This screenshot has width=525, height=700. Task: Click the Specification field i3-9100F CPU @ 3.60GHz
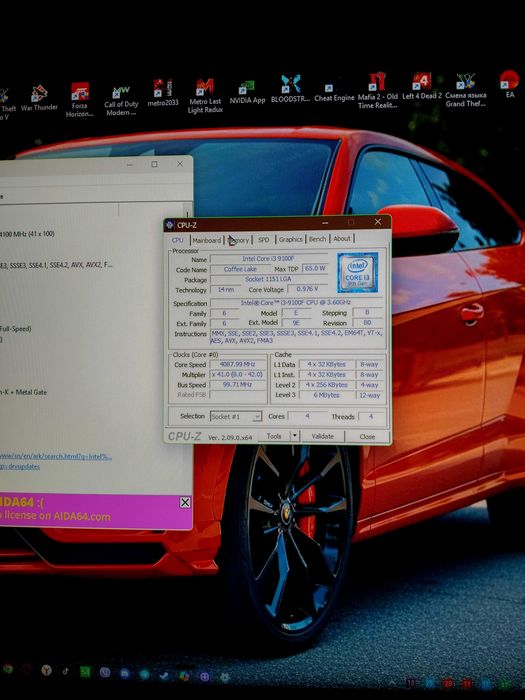pos(296,303)
